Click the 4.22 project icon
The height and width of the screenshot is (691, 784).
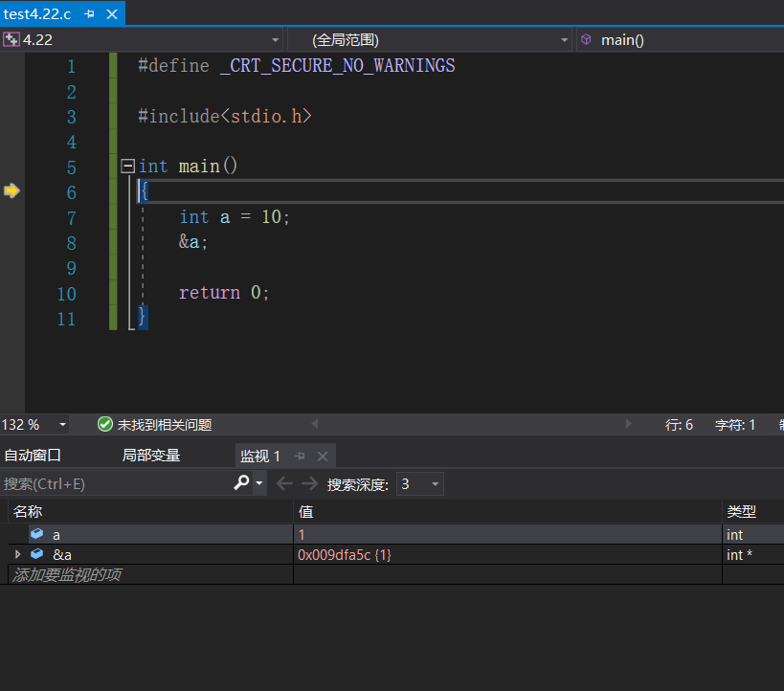point(11,39)
